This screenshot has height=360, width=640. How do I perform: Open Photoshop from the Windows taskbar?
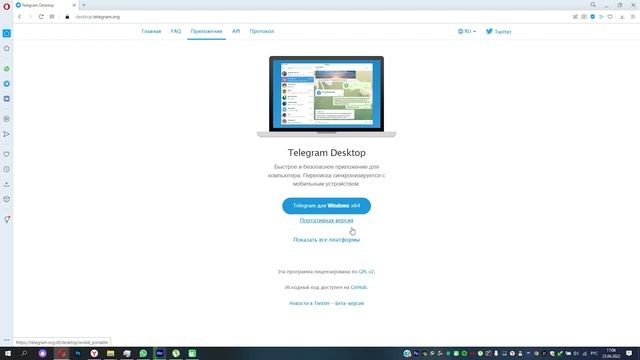point(78,353)
